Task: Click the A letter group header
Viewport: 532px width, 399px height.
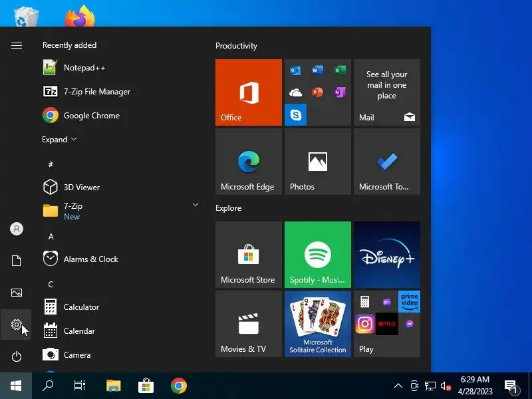Action: [x=51, y=237]
